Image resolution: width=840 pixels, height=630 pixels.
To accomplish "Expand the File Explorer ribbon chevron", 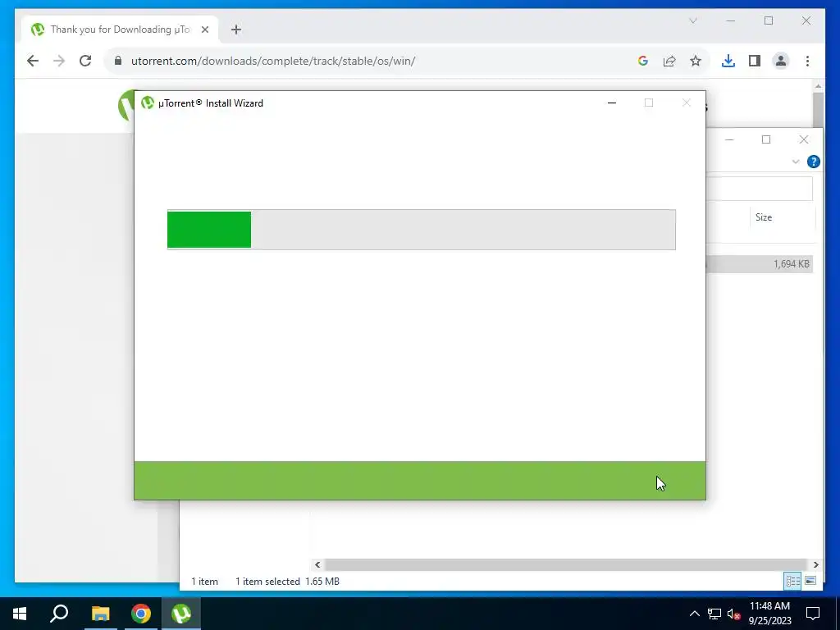I will click(x=796, y=162).
